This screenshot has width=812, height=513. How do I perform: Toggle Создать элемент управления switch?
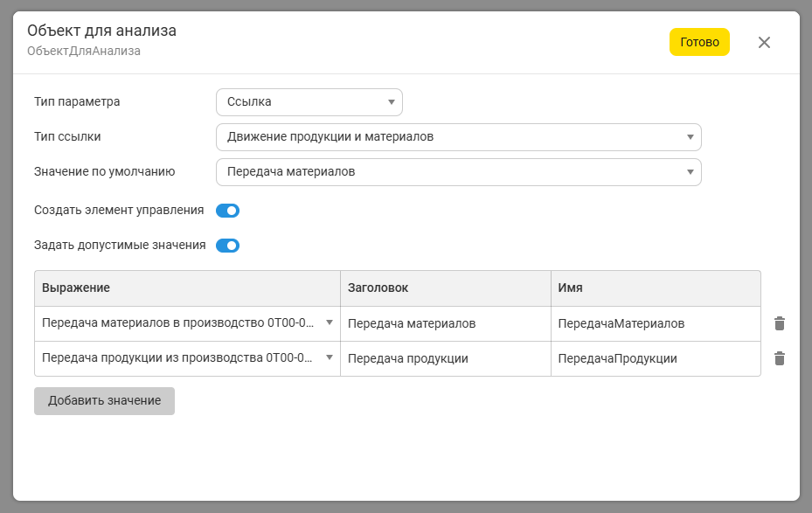[x=227, y=211]
